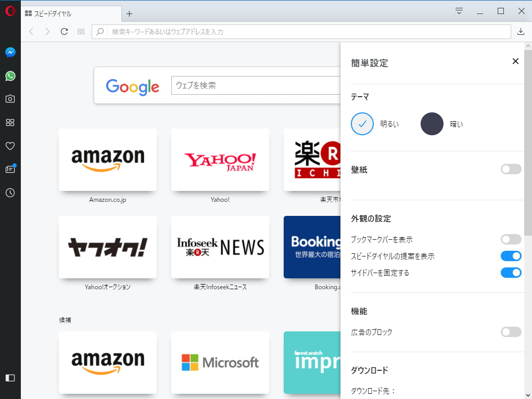Open the Infoseek NEWS speed dial tile
This screenshot has width=532, height=399.
220,247
